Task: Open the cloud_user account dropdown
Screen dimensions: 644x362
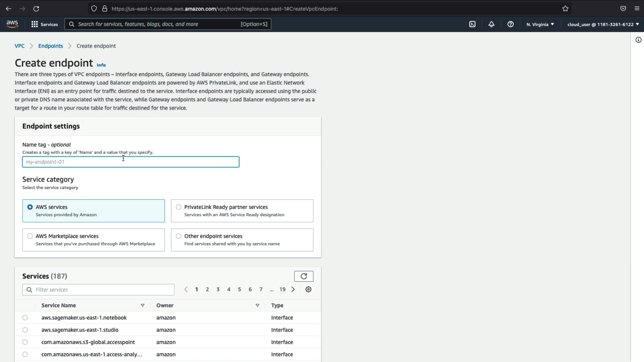Action: pyautogui.click(x=603, y=24)
